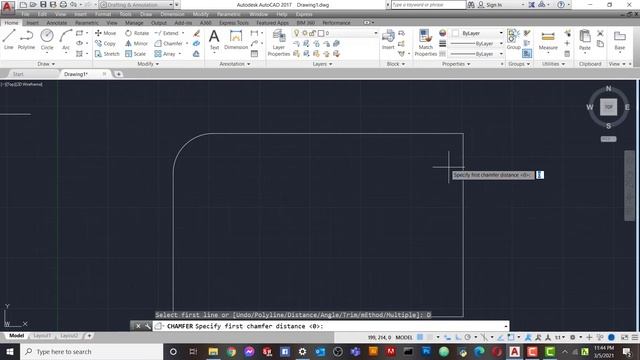Viewport: 640px width, 360px height.
Task: Toggle hardware acceleration blue circle in status bar
Action: click(611, 337)
